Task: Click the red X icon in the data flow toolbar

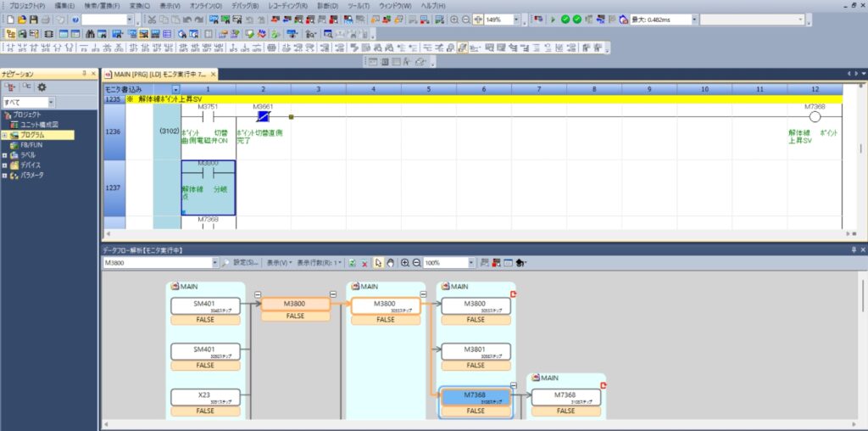Action: point(365,263)
